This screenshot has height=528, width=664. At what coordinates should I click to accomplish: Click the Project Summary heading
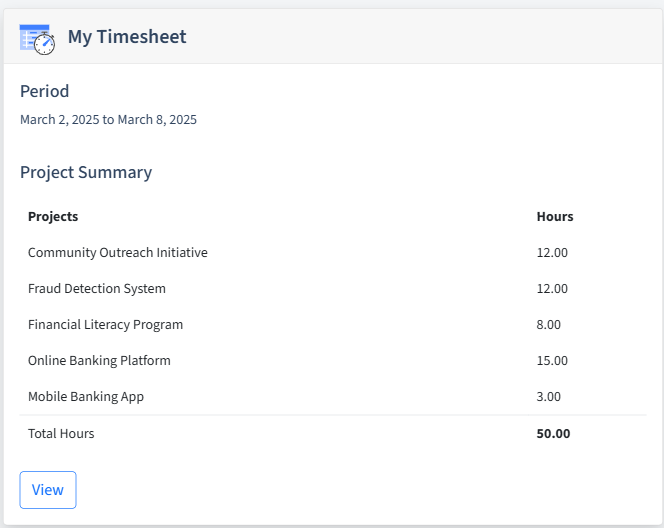point(86,172)
